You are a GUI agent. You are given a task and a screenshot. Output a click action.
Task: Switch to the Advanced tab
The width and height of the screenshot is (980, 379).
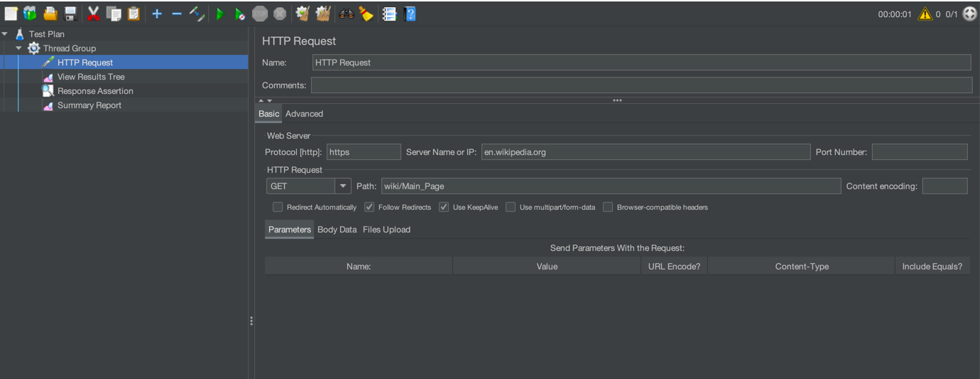(304, 114)
